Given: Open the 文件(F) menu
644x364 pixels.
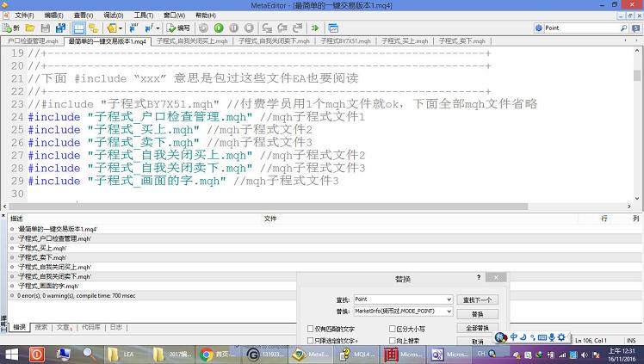Looking at the screenshot, I should coord(24,15).
